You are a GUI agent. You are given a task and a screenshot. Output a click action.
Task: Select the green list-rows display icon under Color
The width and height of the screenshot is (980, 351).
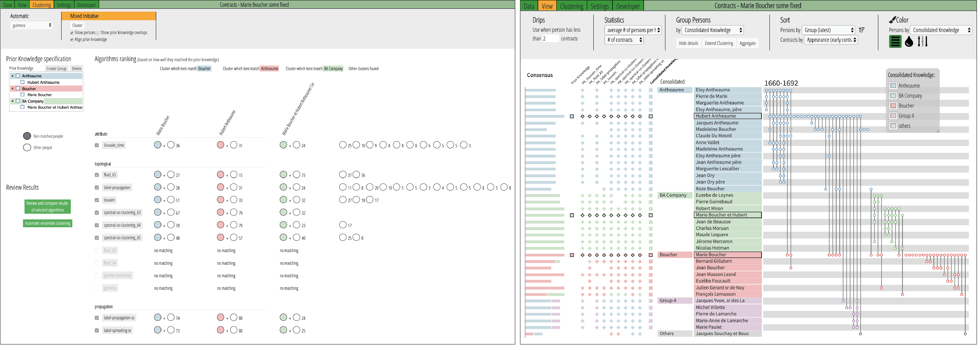point(895,41)
